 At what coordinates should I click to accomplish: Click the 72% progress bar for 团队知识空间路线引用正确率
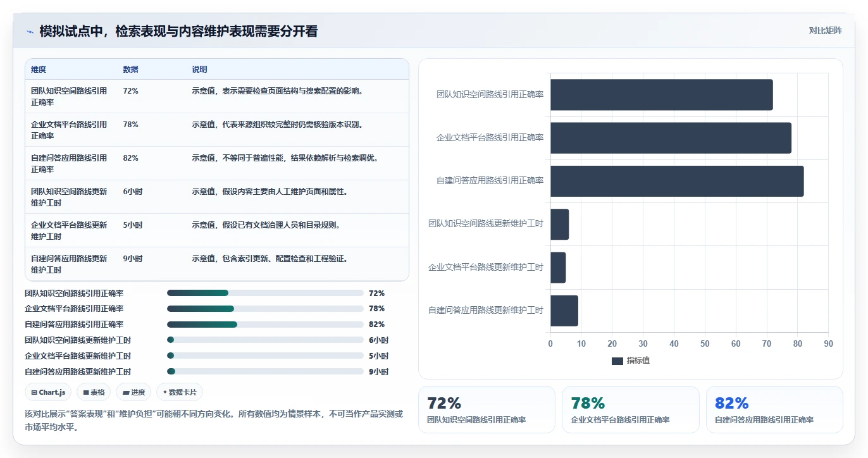265,293
